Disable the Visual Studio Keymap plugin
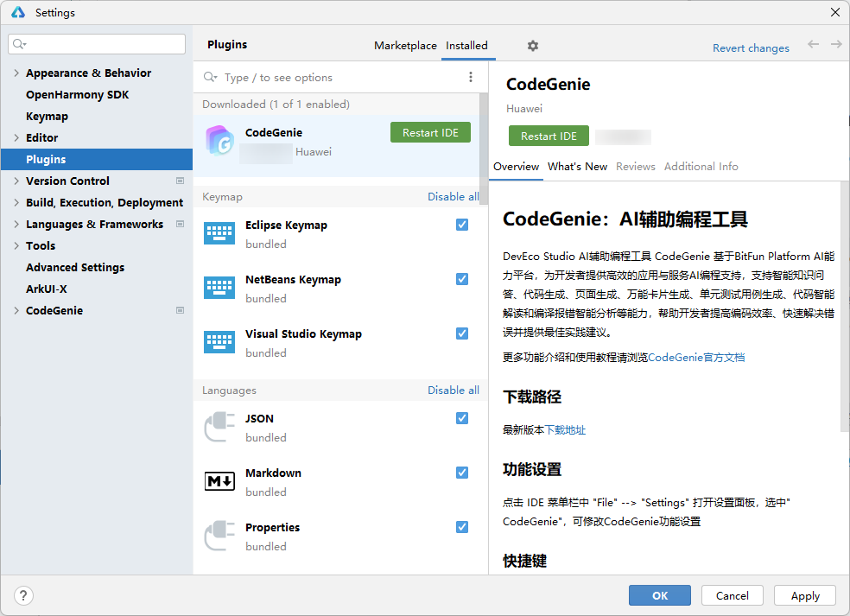 (x=462, y=333)
